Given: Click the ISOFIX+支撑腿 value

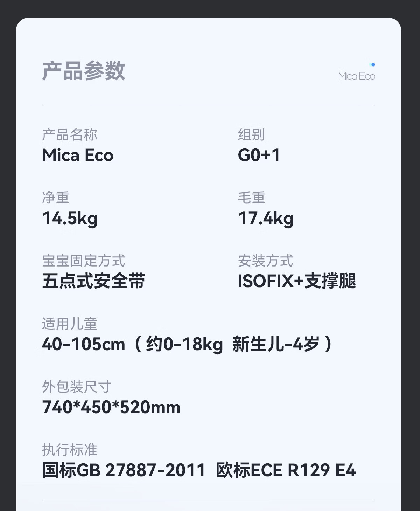Looking at the screenshot, I should [x=297, y=281].
